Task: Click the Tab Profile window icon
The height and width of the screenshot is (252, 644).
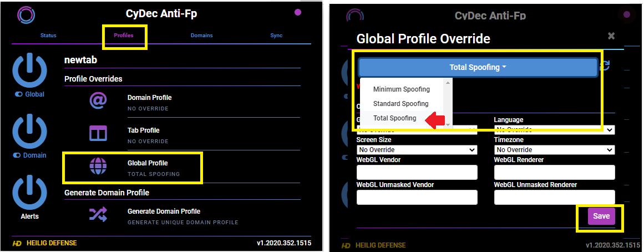Action: pyautogui.click(x=98, y=134)
